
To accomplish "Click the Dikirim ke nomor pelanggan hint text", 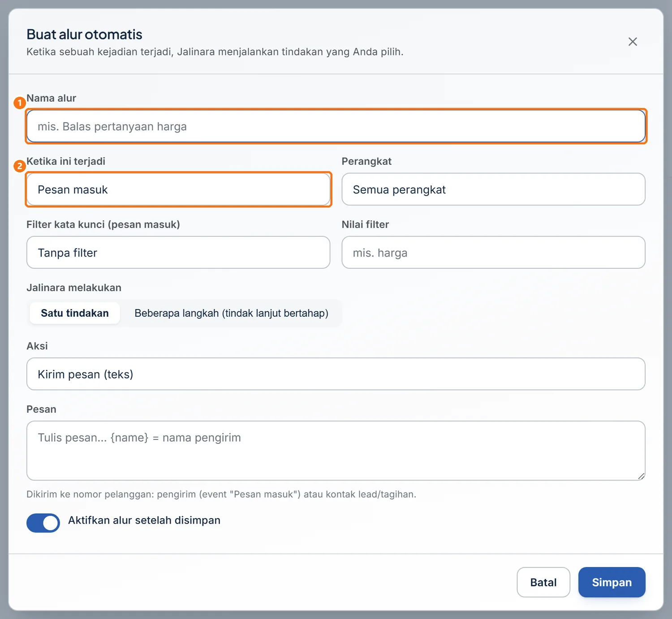I will coord(221,494).
